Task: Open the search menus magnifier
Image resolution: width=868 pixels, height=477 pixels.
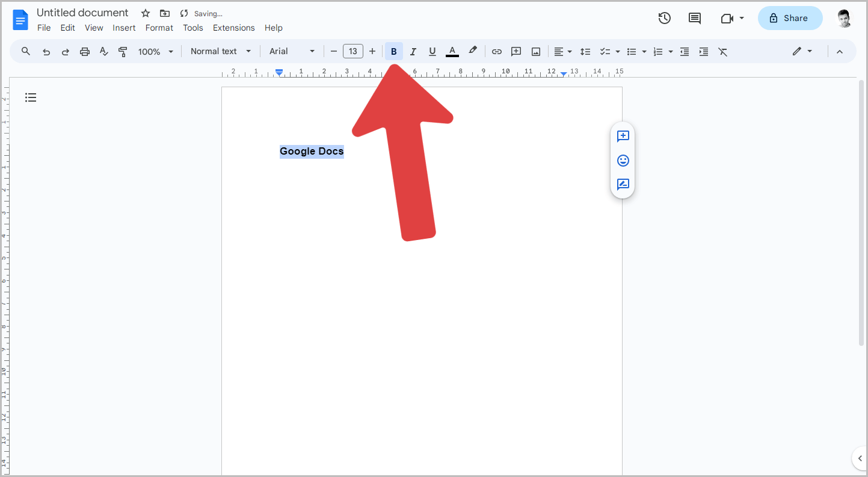Action: pyautogui.click(x=26, y=51)
